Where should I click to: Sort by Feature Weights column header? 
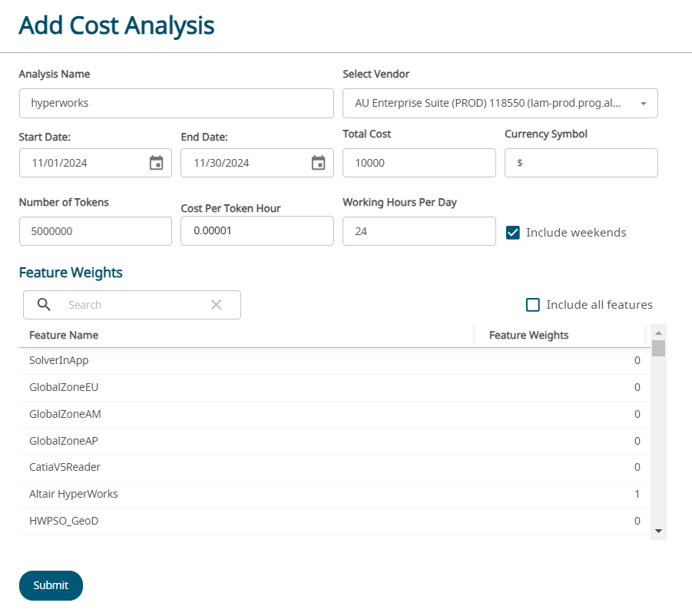coord(528,335)
